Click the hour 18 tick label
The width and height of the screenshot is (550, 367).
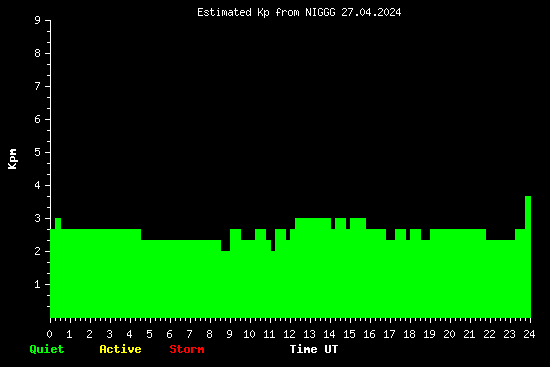(409, 334)
